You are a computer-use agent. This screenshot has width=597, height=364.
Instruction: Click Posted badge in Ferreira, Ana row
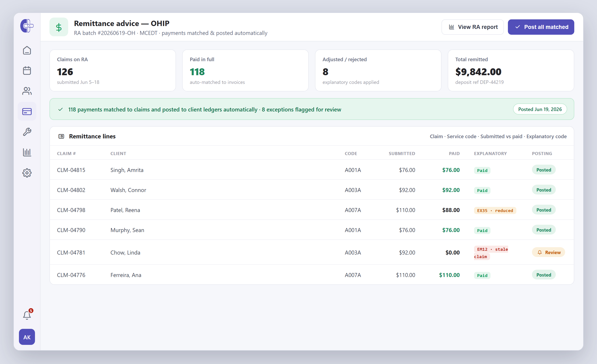[544, 275]
